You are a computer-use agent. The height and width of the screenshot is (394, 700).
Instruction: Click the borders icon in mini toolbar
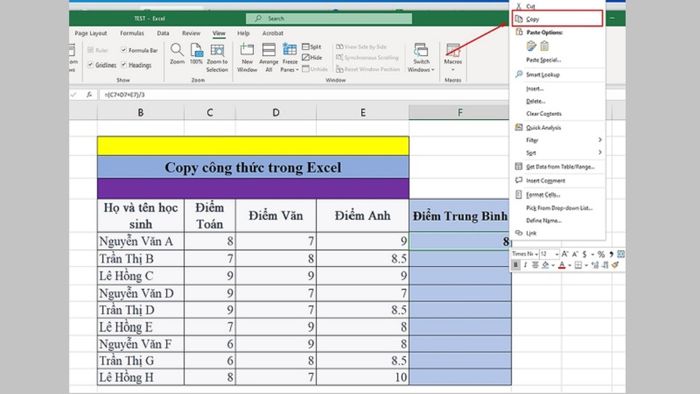pyautogui.click(x=578, y=265)
